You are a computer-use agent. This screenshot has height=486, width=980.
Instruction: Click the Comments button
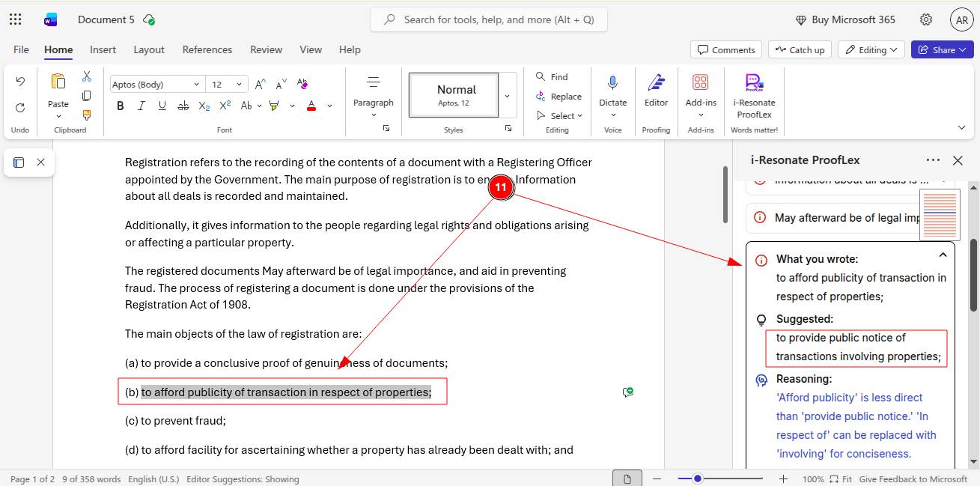point(725,49)
